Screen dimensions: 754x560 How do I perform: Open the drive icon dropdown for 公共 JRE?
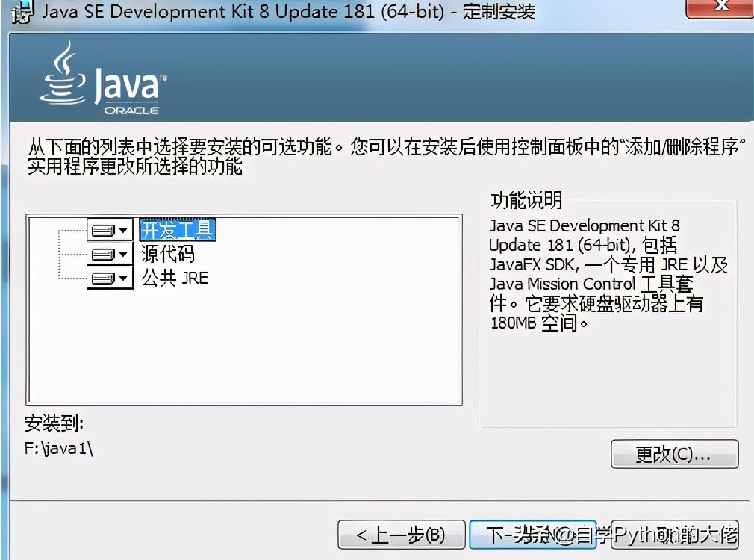click(x=110, y=278)
